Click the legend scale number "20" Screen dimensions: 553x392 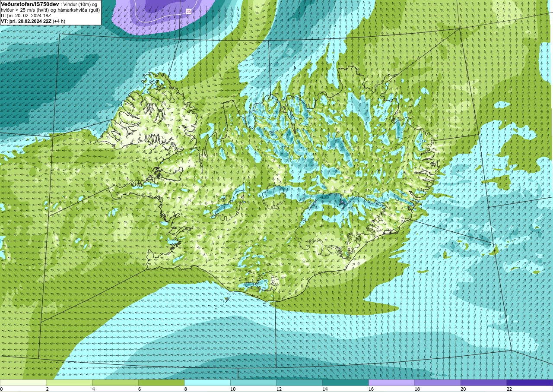(463, 389)
